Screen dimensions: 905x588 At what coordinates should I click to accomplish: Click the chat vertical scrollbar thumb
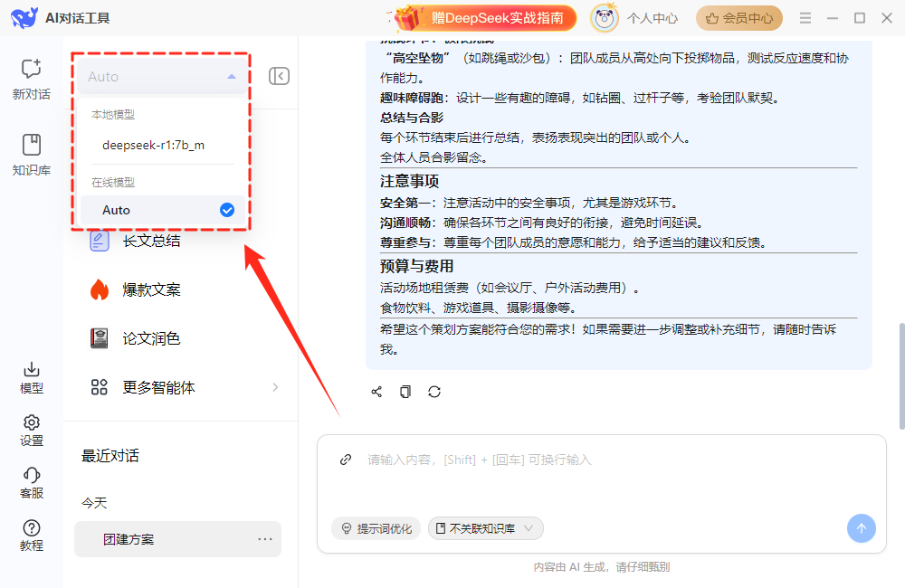[900, 375]
